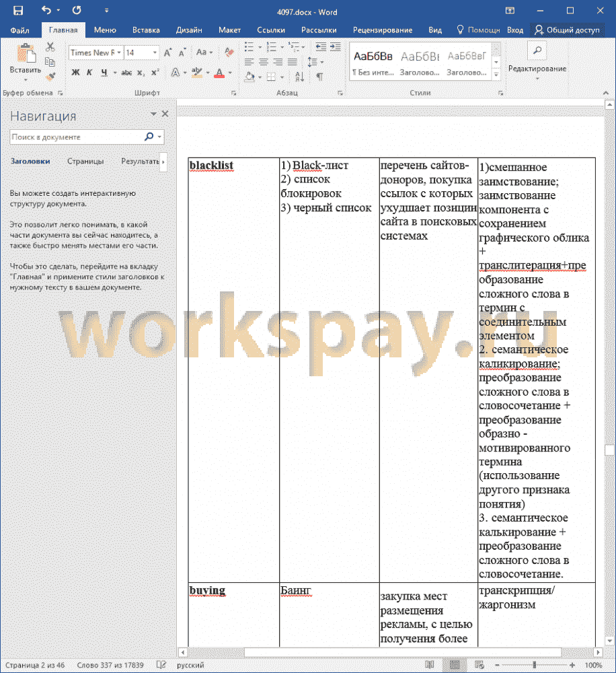Viewport: 616px width, 673px height.
Task: Click the zoom out minus button
Action: point(497,665)
